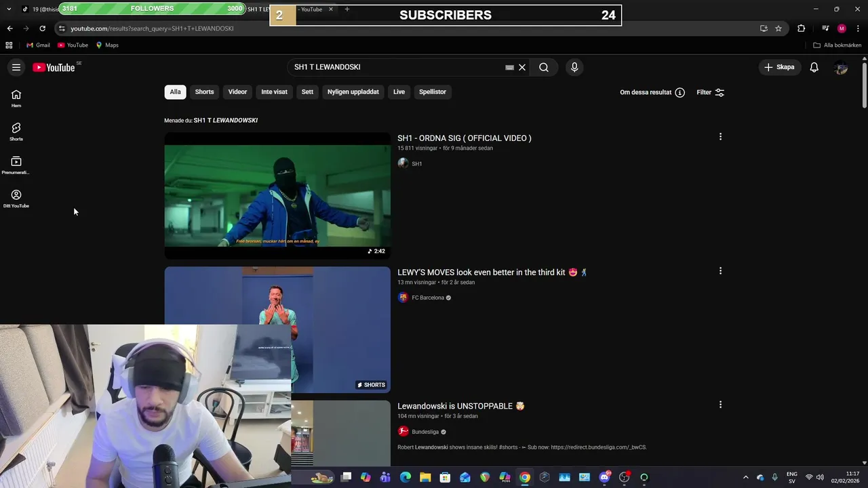Open Discord from the taskbar
This screenshot has width=868, height=488.
click(x=604, y=477)
